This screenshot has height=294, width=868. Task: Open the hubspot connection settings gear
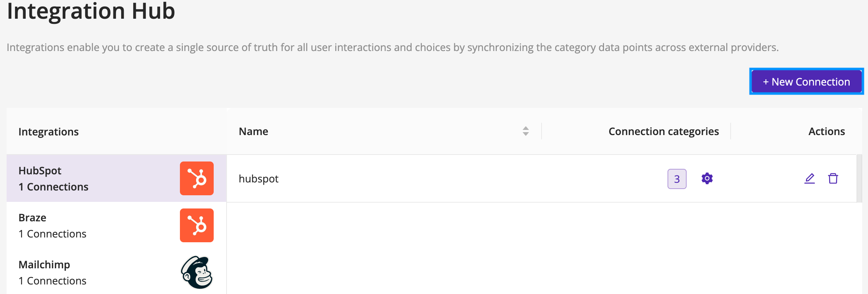point(707,178)
